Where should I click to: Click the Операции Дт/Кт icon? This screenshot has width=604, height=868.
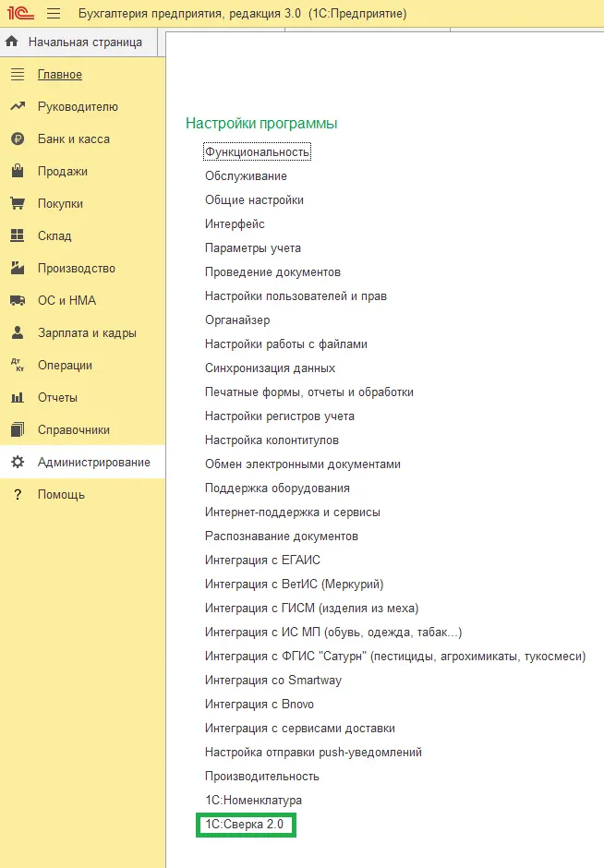tap(18, 365)
